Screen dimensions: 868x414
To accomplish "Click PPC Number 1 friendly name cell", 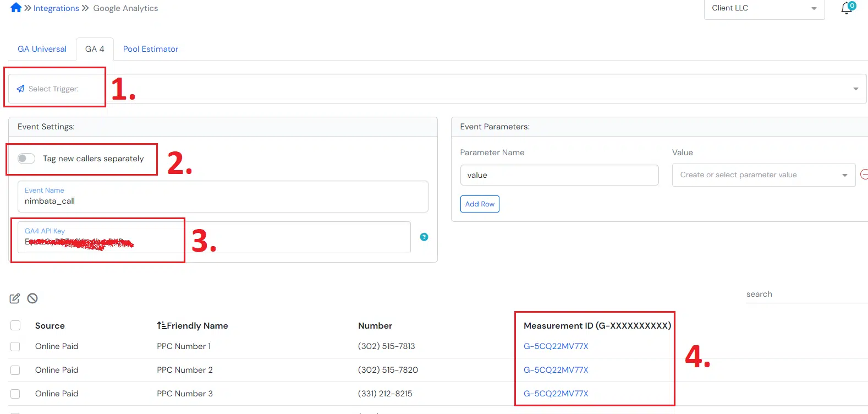I will [x=184, y=346].
